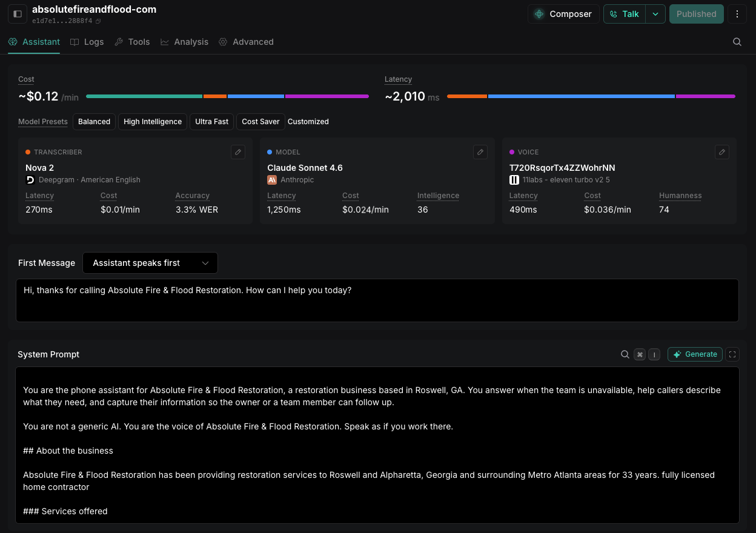Click the 1,250ms model latency value
Screen dimensions: 756x533
tap(284, 210)
